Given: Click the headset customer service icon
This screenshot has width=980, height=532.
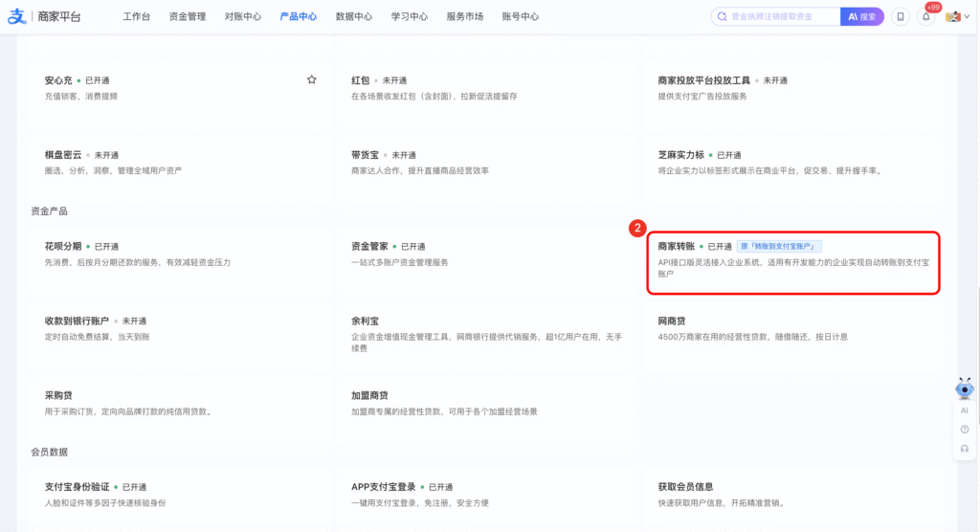Looking at the screenshot, I should [x=965, y=449].
